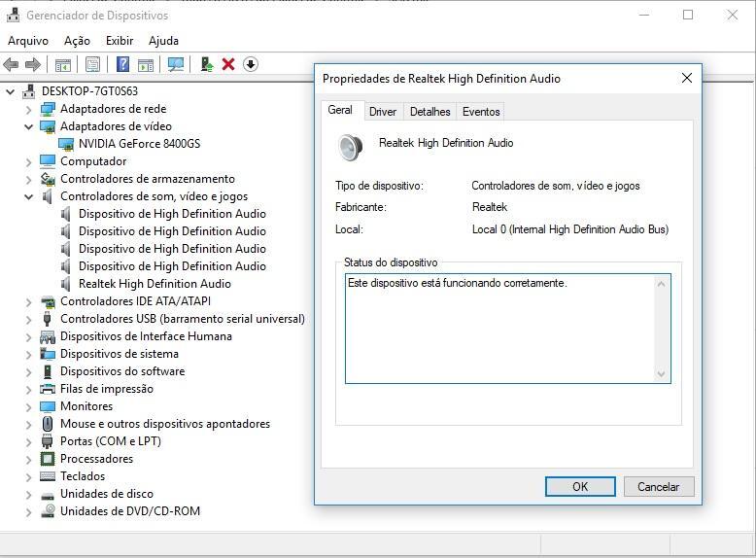Click the red X uninstall device icon
Viewport: 756px width, 558px height.
(228, 64)
